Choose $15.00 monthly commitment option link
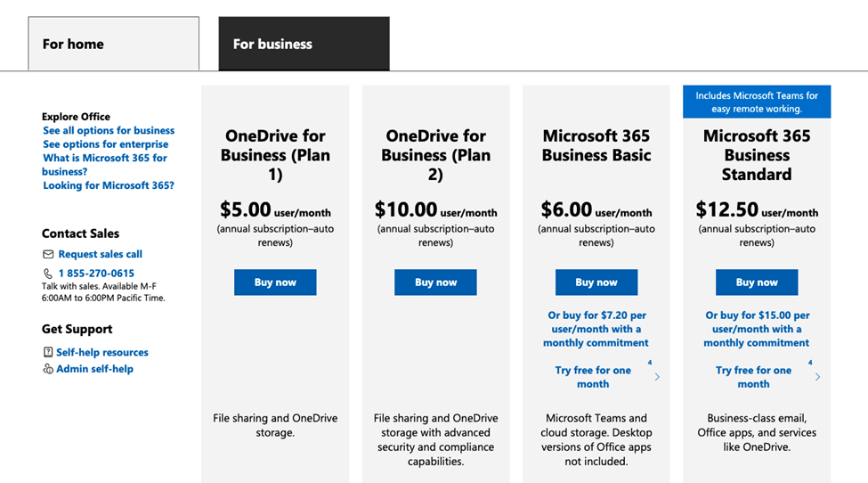 pyautogui.click(x=757, y=329)
